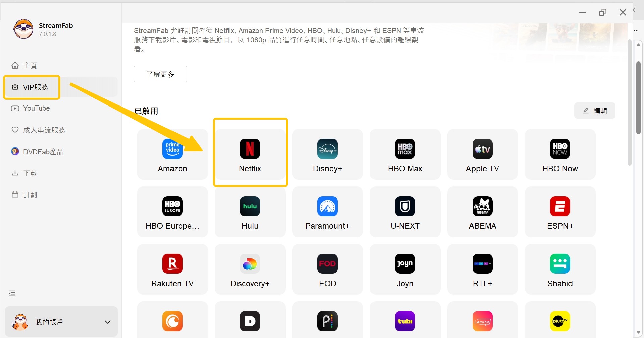Switch to the VIP服務 section
Viewport: 644px width, 338px height.
point(32,87)
